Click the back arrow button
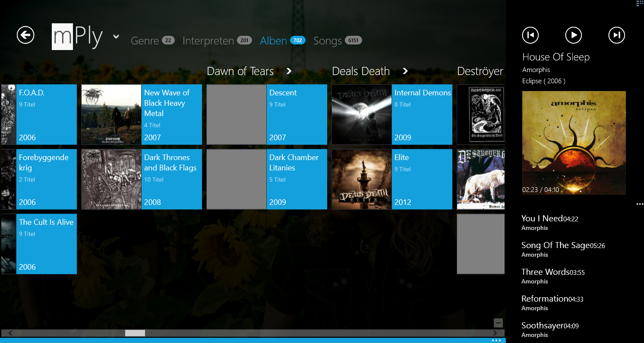Viewport: 644px width, 343px height. pos(25,35)
